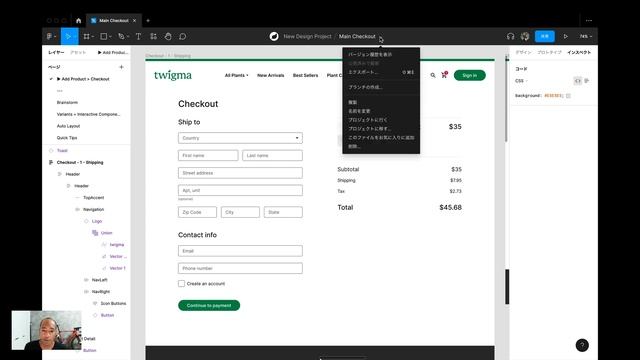Switch to the プロトタイプ (Prototype) tab
640x360 pixels.
pyautogui.click(x=549, y=52)
